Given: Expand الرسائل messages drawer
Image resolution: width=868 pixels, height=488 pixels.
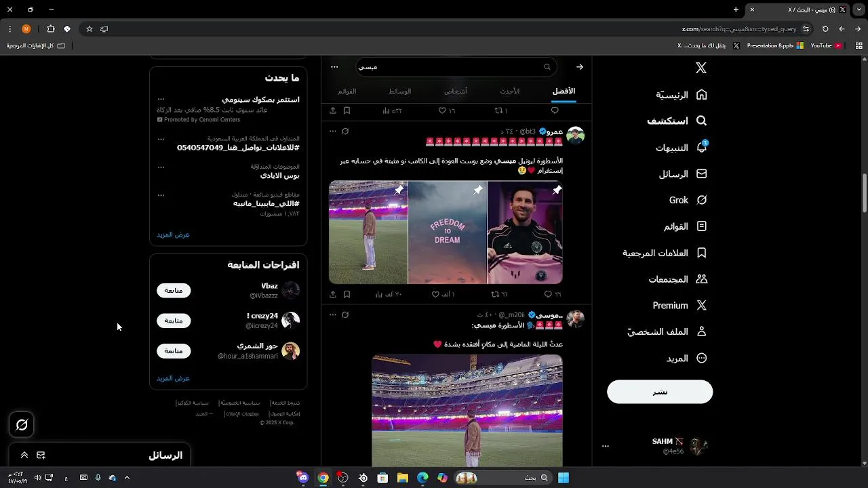Looking at the screenshot, I should coord(24,455).
